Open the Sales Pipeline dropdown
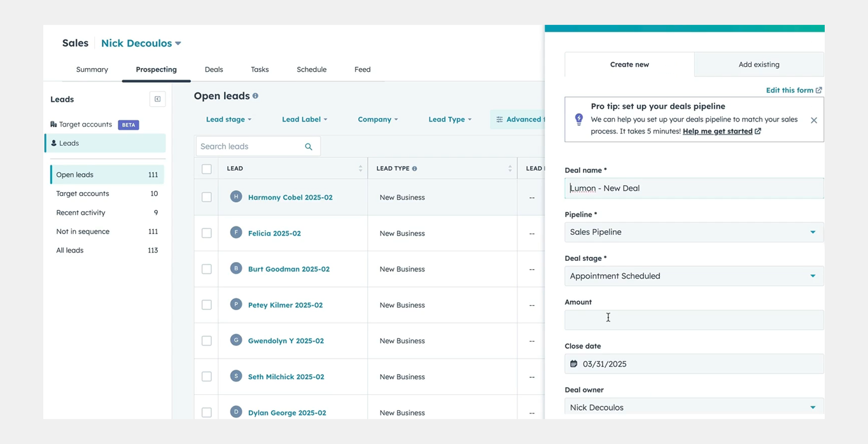This screenshot has width=868, height=444. (x=693, y=232)
